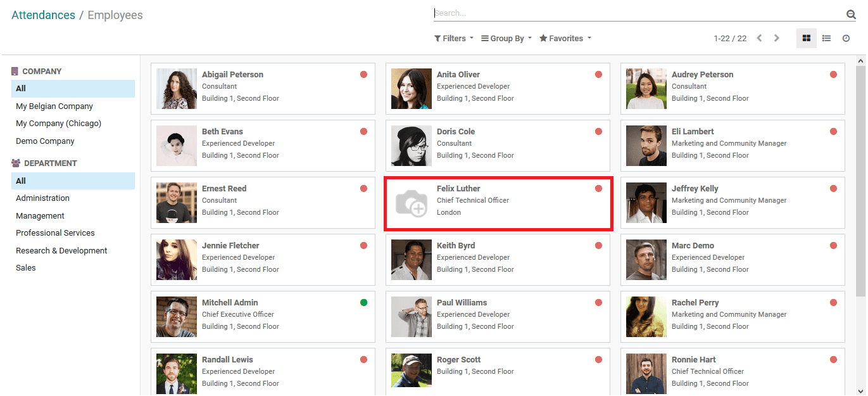Click the pager text 1-22 / 22
The width and height of the screenshot is (868, 396).
point(730,39)
